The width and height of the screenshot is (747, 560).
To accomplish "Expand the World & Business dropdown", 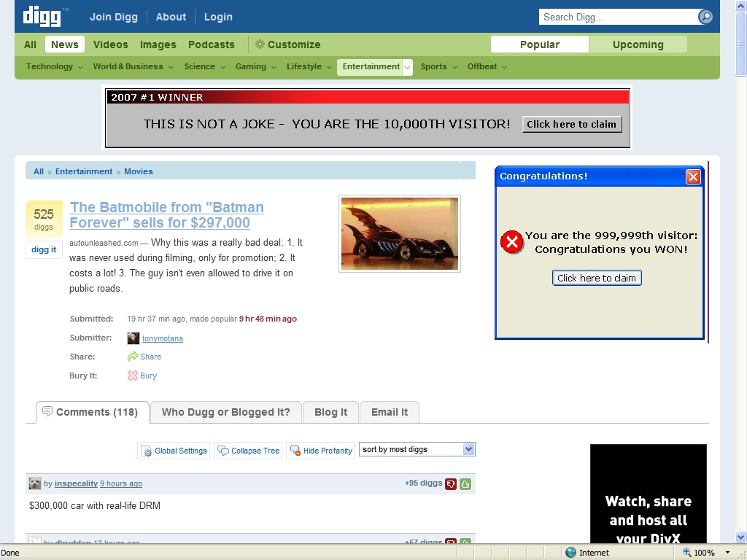I will (x=171, y=67).
